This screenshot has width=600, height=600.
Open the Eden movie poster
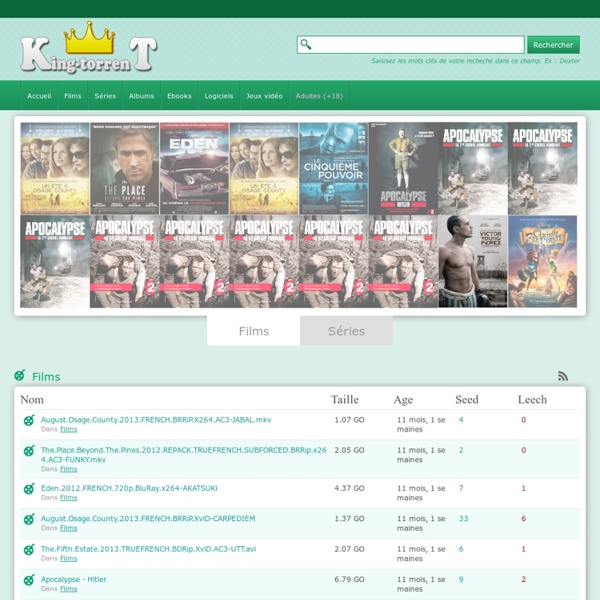[194, 168]
